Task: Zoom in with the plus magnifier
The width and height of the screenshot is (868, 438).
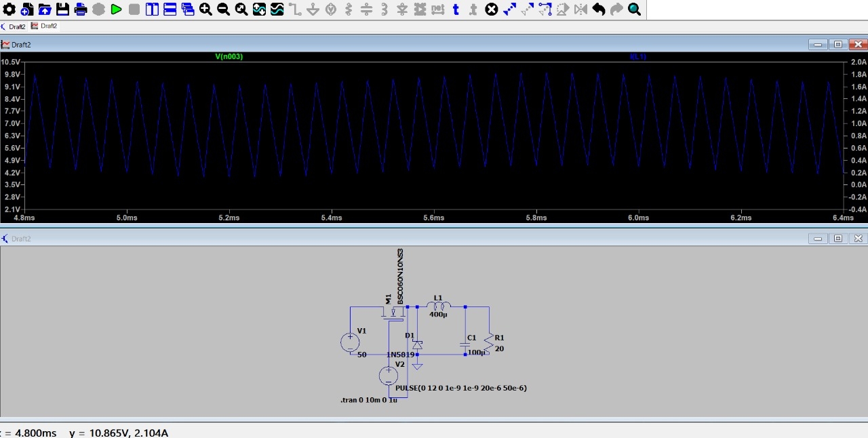Action: click(x=205, y=9)
